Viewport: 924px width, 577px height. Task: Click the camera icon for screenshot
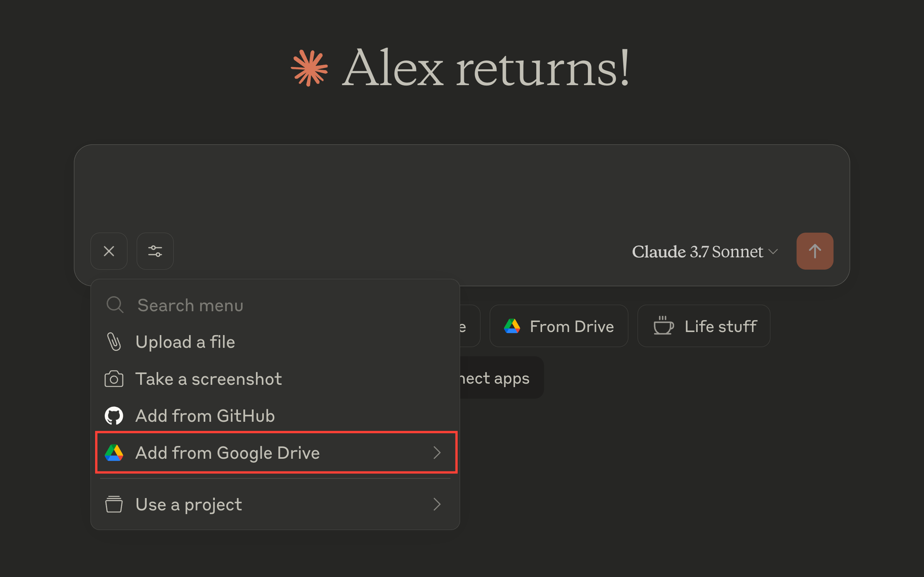pyautogui.click(x=114, y=379)
